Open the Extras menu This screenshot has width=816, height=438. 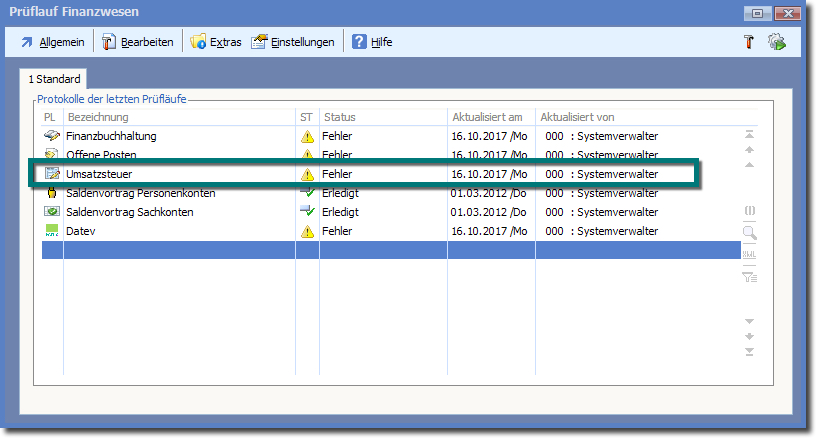[x=216, y=42]
